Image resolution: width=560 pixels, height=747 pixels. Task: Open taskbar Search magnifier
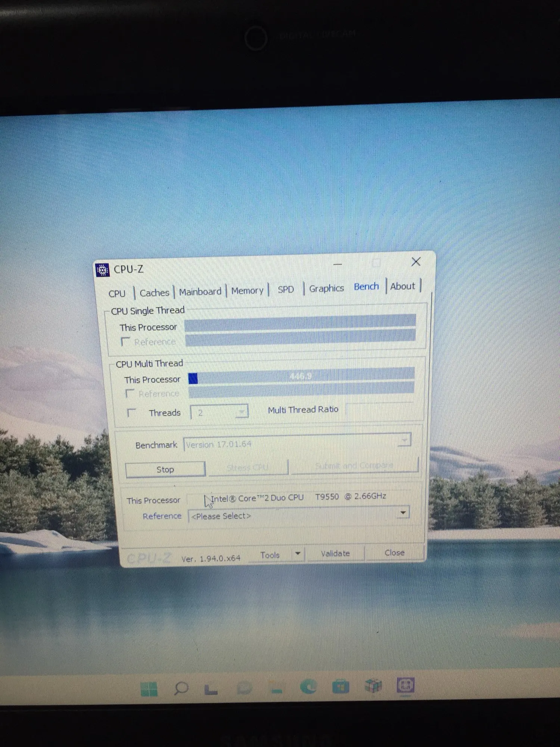[181, 688]
